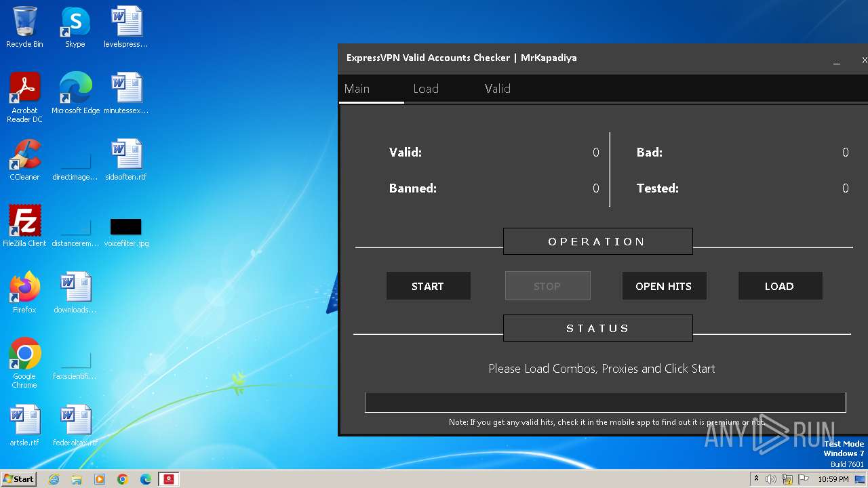868x488 pixels.
Task: Click the 'Tested:' counter label
Action: (x=658, y=188)
